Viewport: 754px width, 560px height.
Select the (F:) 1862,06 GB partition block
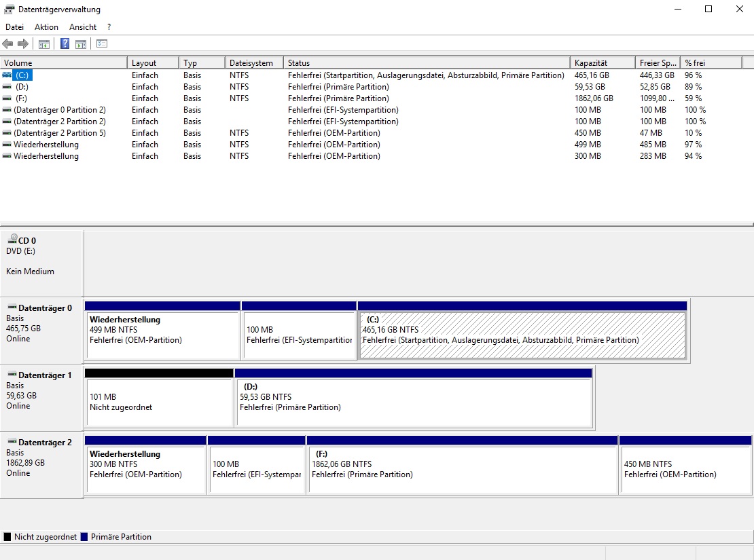462,465
